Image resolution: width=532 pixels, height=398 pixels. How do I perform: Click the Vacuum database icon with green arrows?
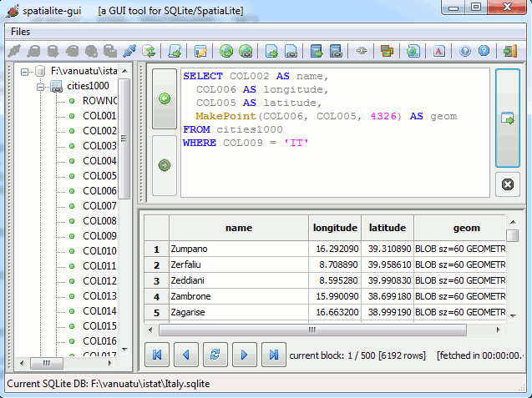(149, 51)
